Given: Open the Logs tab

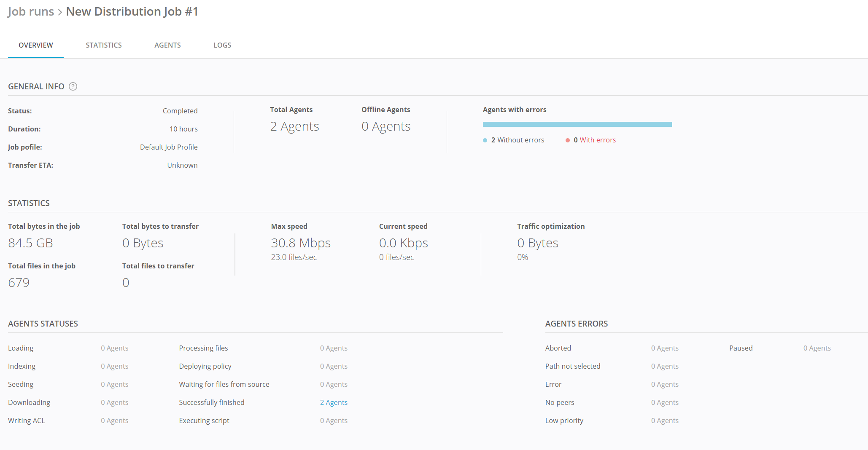Looking at the screenshot, I should [222, 45].
